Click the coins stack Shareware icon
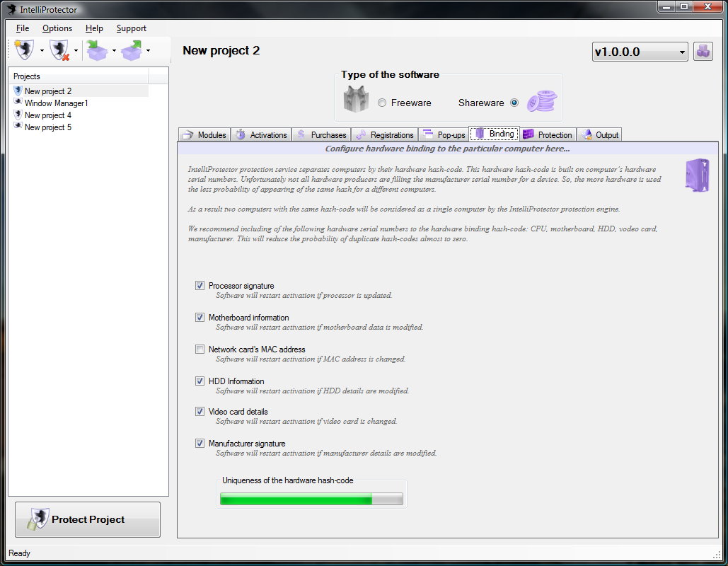728x566 pixels. [541, 101]
